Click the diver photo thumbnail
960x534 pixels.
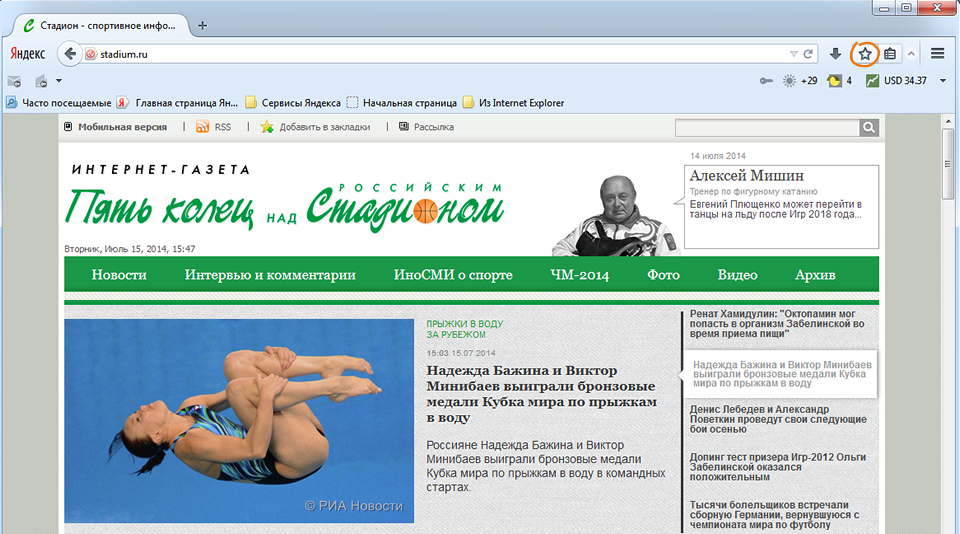[x=239, y=421]
